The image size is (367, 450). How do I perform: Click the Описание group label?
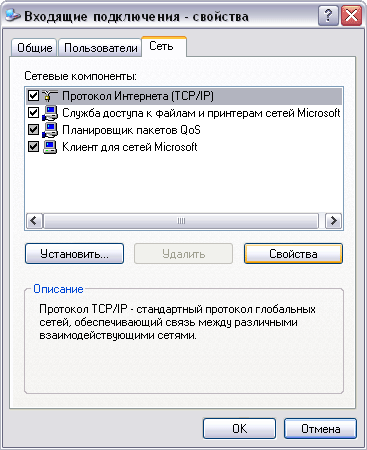pyautogui.click(x=58, y=289)
